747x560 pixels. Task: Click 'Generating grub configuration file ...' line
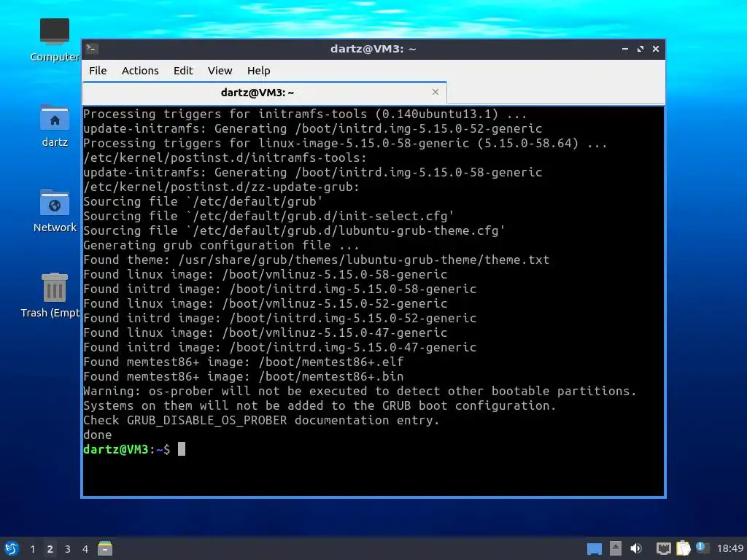tap(221, 245)
